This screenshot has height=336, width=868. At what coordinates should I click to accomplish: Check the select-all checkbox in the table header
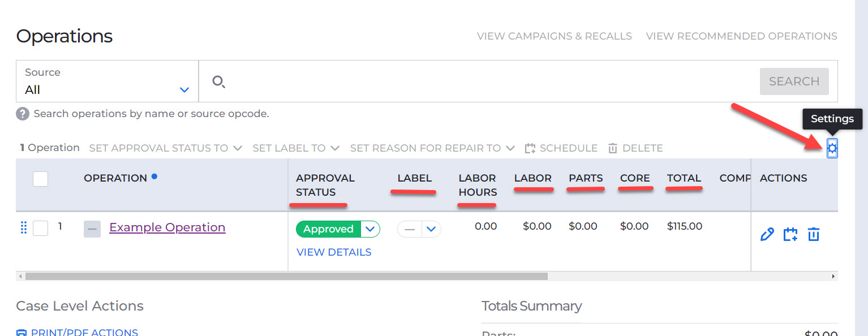point(40,179)
